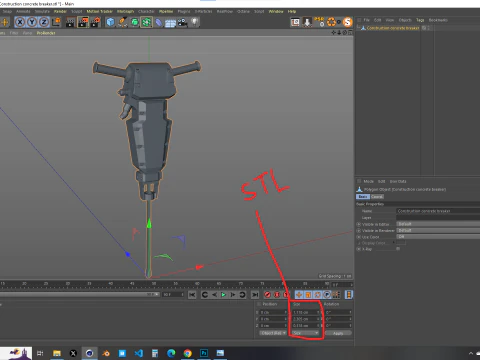Open Object Manager Tags menu
The width and height of the screenshot is (480, 360).
pos(420,20)
